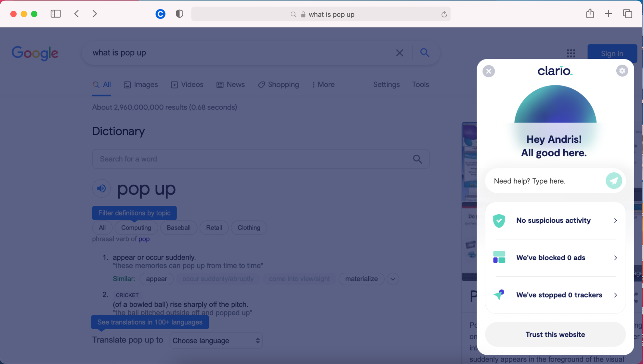Image resolution: width=643 pixels, height=364 pixels.
Task: Click the browser reload/stop icon in address bar
Action: [444, 14]
